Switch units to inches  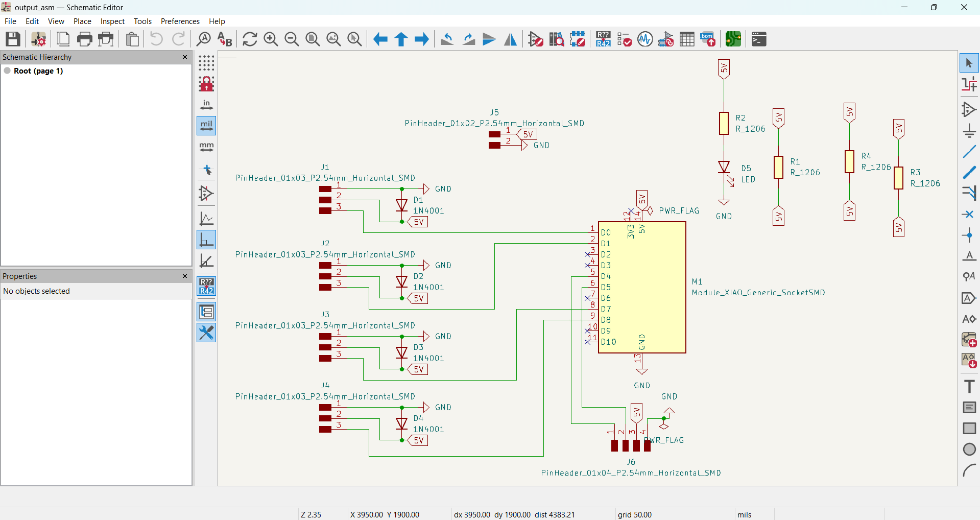(206, 105)
